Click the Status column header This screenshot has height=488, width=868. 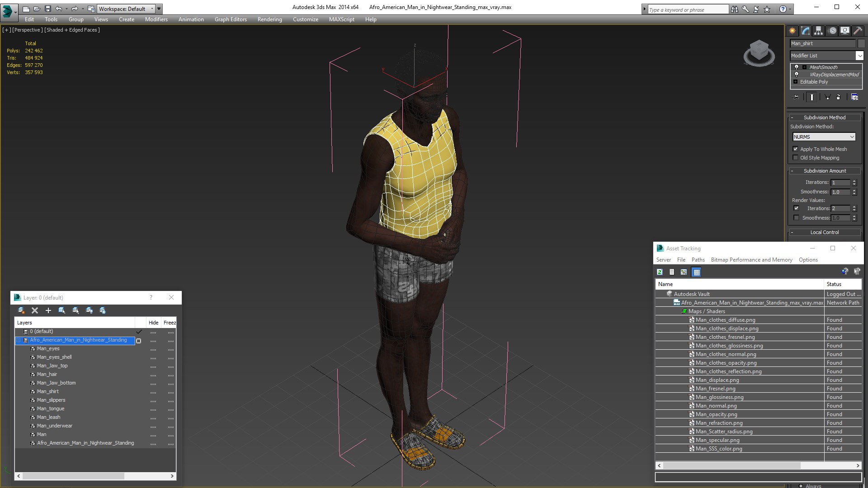pyautogui.click(x=843, y=284)
